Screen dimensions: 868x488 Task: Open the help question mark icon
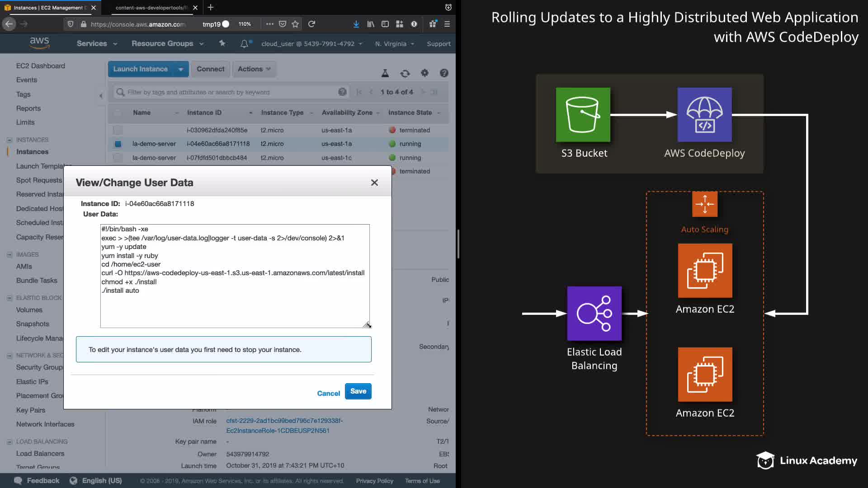[x=444, y=73]
